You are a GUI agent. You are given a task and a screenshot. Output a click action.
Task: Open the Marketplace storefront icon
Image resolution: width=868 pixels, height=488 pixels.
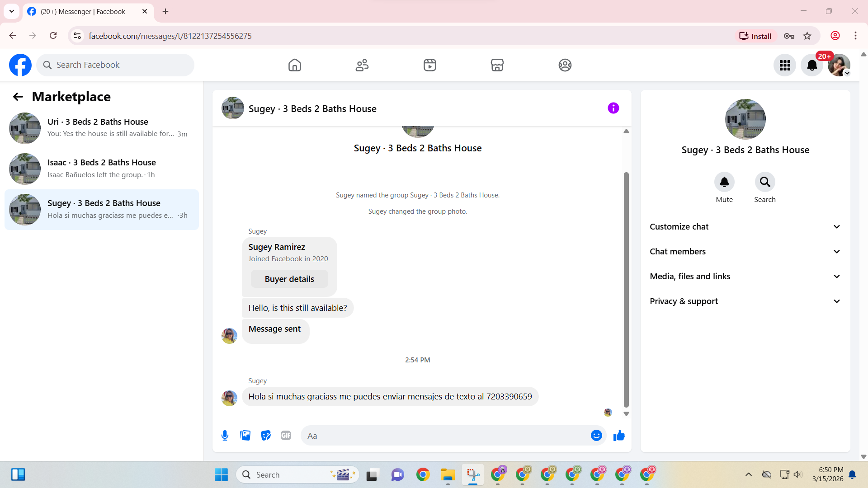pos(497,65)
